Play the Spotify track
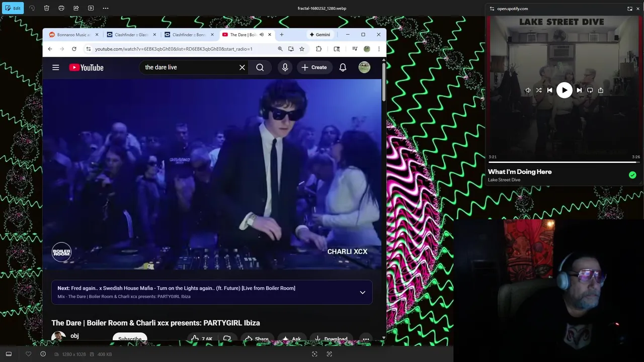 pyautogui.click(x=565, y=90)
